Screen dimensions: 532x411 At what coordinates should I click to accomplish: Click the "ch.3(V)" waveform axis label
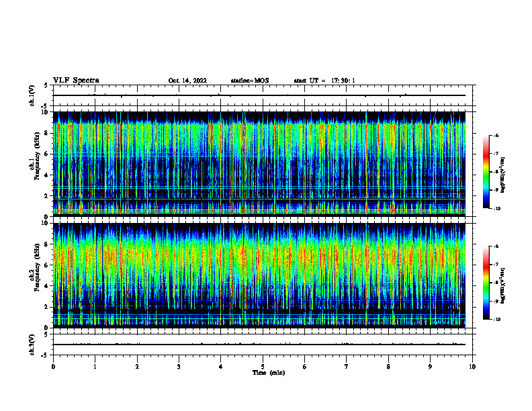pos(32,345)
